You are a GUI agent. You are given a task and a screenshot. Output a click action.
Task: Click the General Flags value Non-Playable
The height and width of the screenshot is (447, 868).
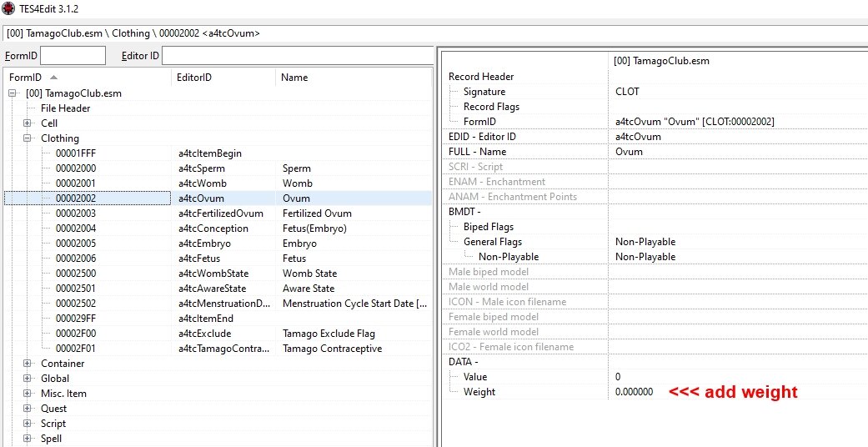[645, 242]
